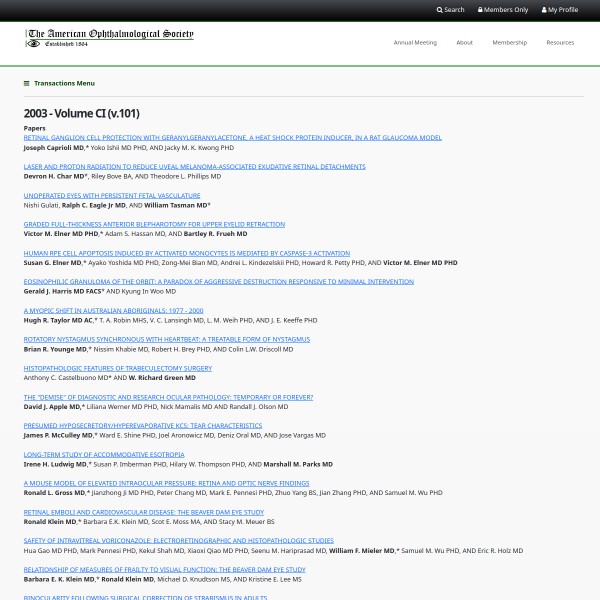
Task: Click the My Profile user icon
Action: point(542,10)
